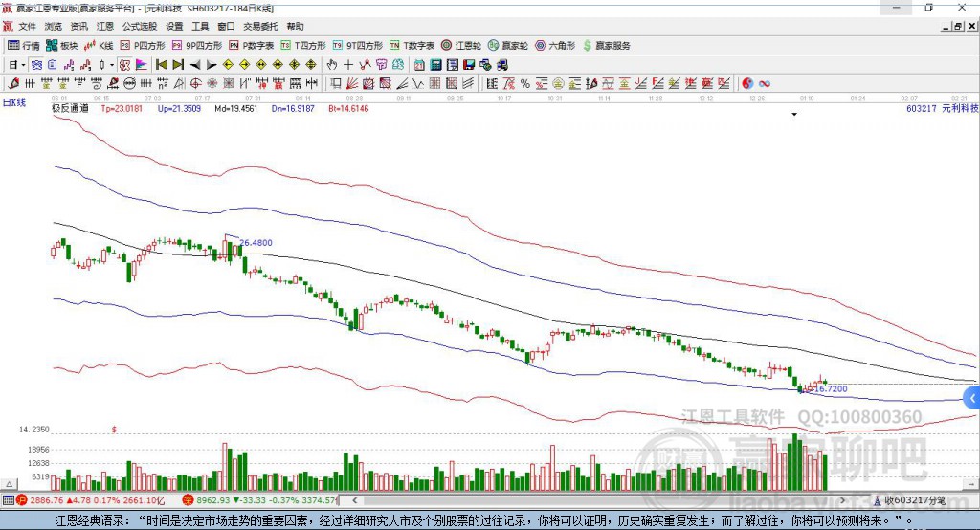The width and height of the screenshot is (980, 530).
Task: Click the red $ marker above volume chart
Action: coord(114,430)
